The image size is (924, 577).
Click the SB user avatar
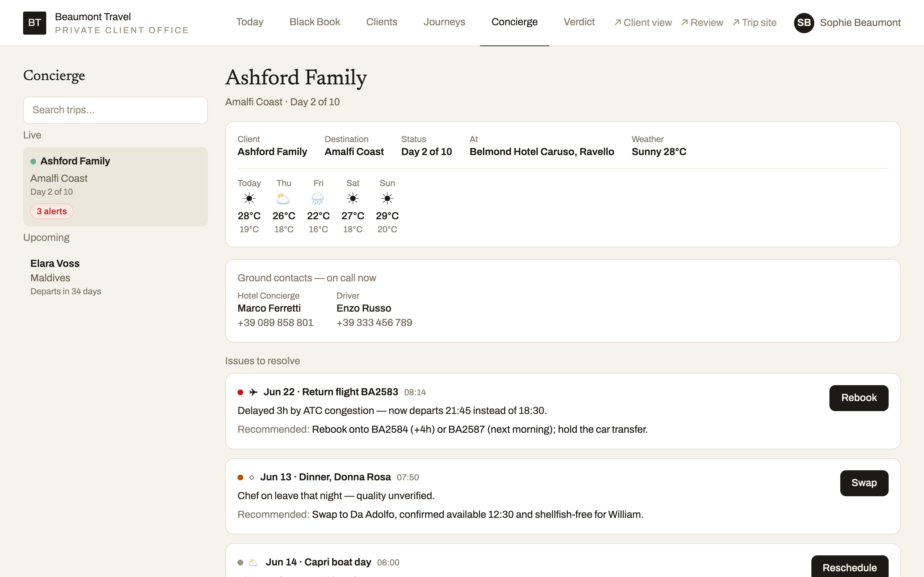click(x=804, y=23)
